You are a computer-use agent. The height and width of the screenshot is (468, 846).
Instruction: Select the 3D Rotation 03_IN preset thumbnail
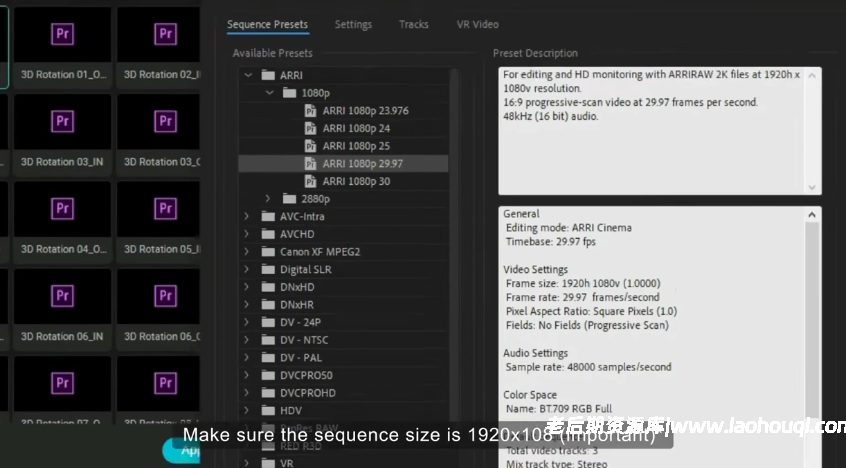[x=63, y=122]
